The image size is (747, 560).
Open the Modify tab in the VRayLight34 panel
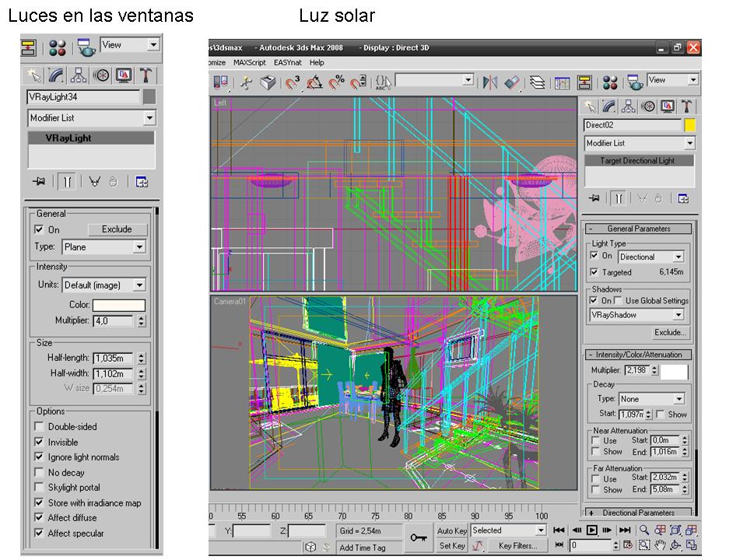click(x=56, y=75)
